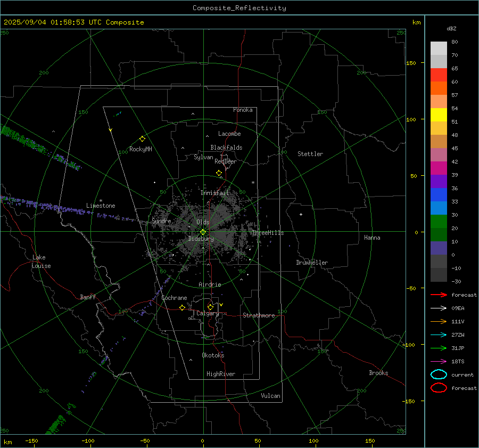Click the Strathmore label
The image size is (479, 448).
point(259,315)
